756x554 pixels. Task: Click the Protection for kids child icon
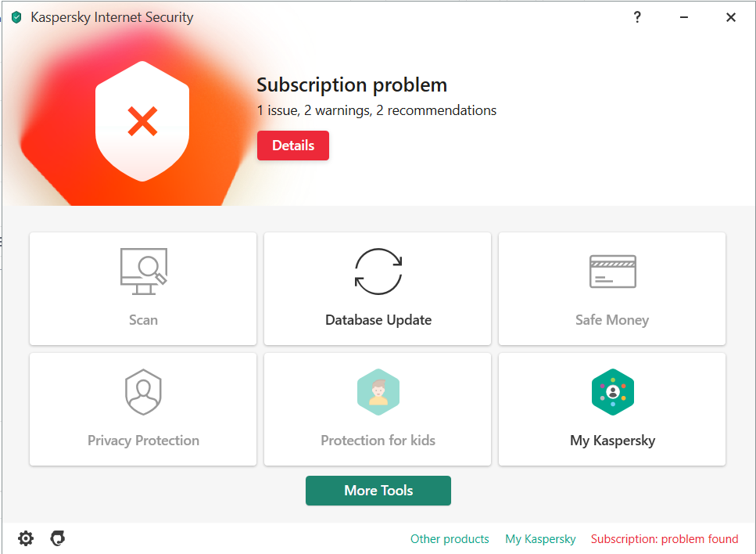pos(378,392)
